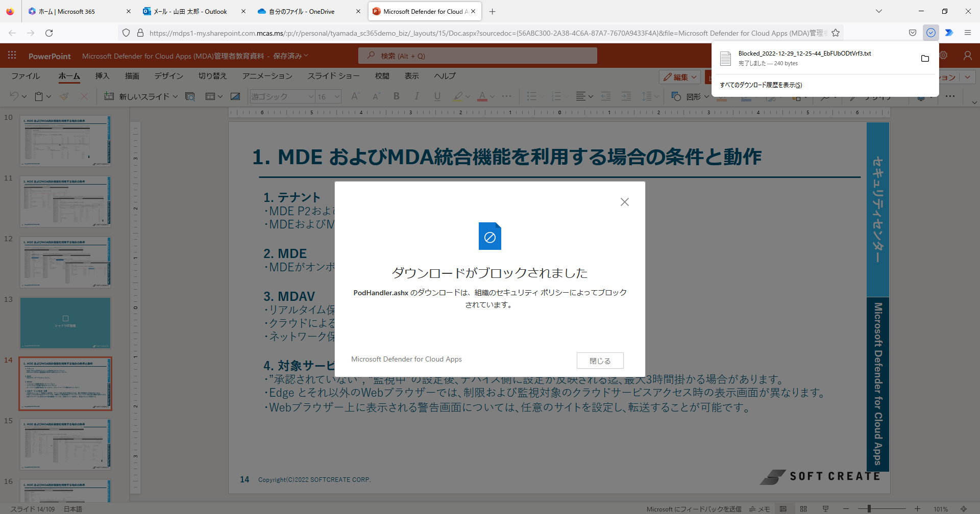Screen dimensions: 980x514
Task: Click the Format Painter icon
Action: pyautogui.click(x=64, y=96)
